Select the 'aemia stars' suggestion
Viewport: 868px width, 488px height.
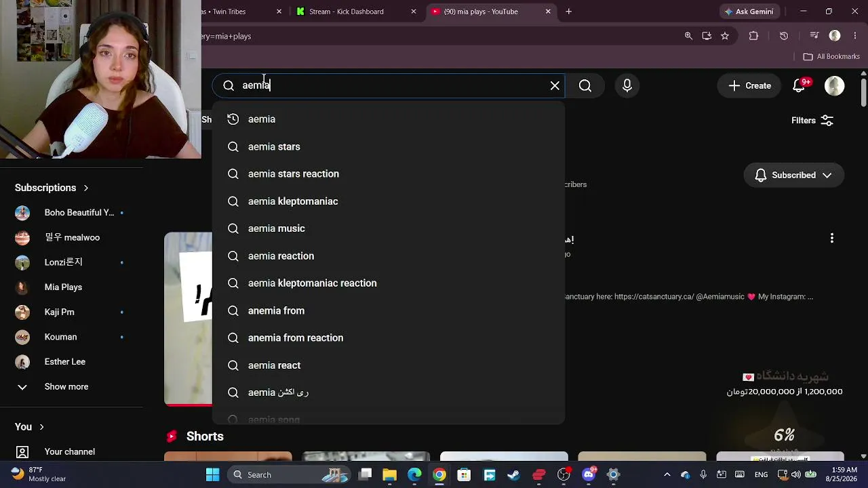click(389, 146)
